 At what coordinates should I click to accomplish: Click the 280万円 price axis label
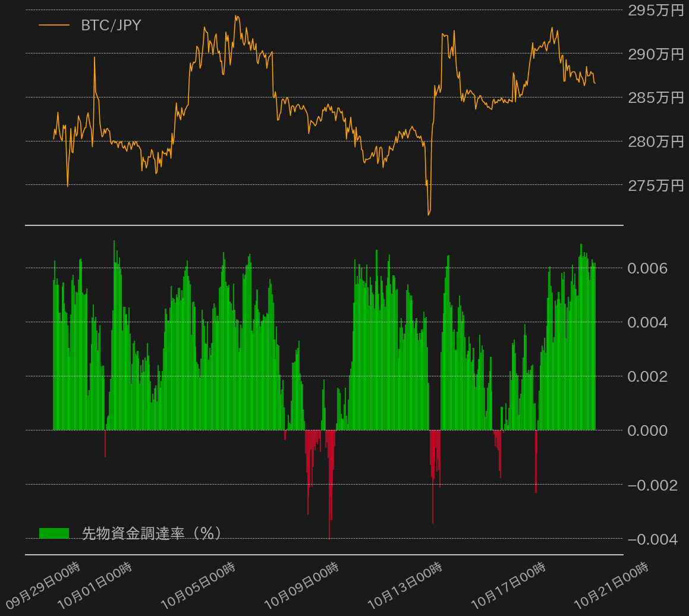pos(656,142)
